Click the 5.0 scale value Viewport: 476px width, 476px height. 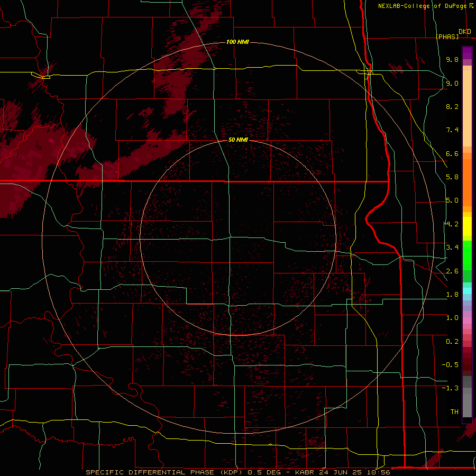pos(452,200)
